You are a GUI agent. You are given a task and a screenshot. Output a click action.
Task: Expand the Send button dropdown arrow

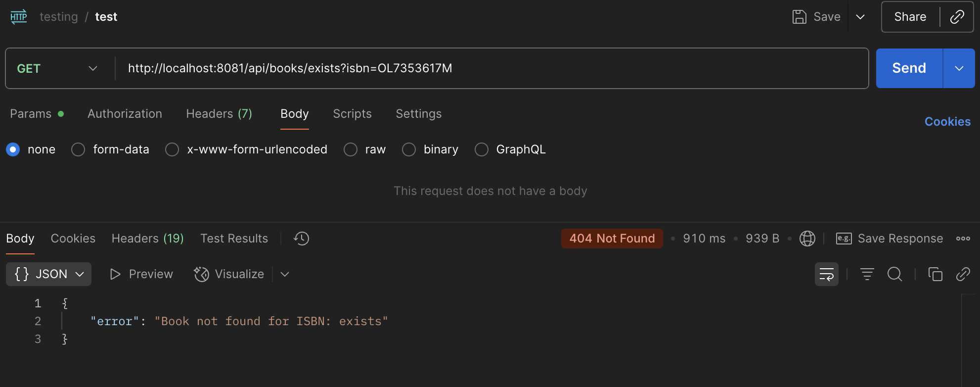pyautogui.click(x=959, y=68)
